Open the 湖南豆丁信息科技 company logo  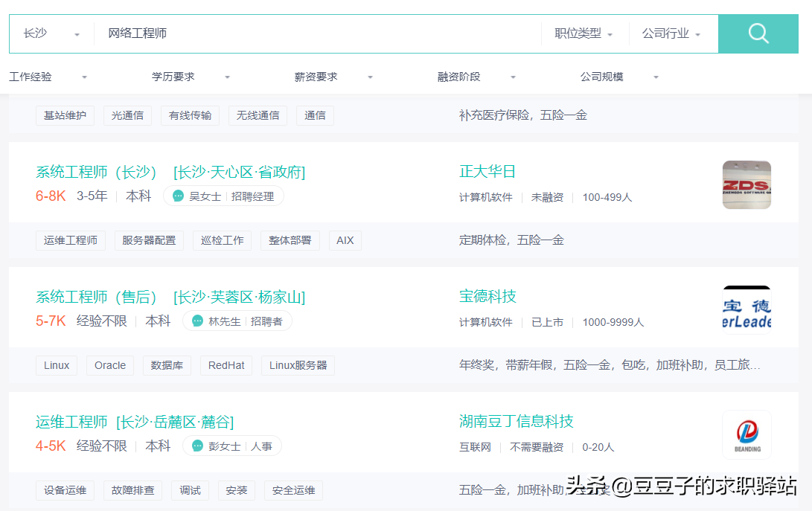pos(747,434)
